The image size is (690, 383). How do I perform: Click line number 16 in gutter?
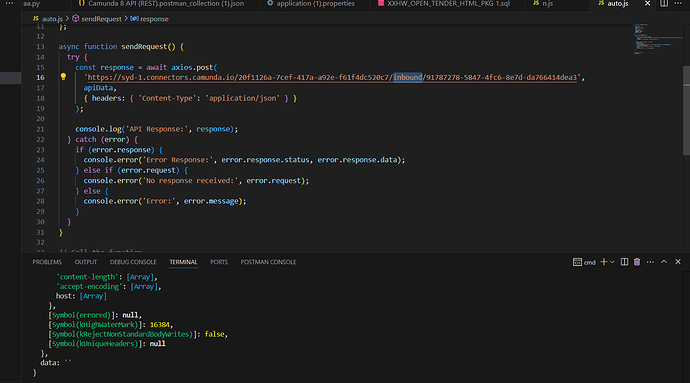tap(40, 77)
